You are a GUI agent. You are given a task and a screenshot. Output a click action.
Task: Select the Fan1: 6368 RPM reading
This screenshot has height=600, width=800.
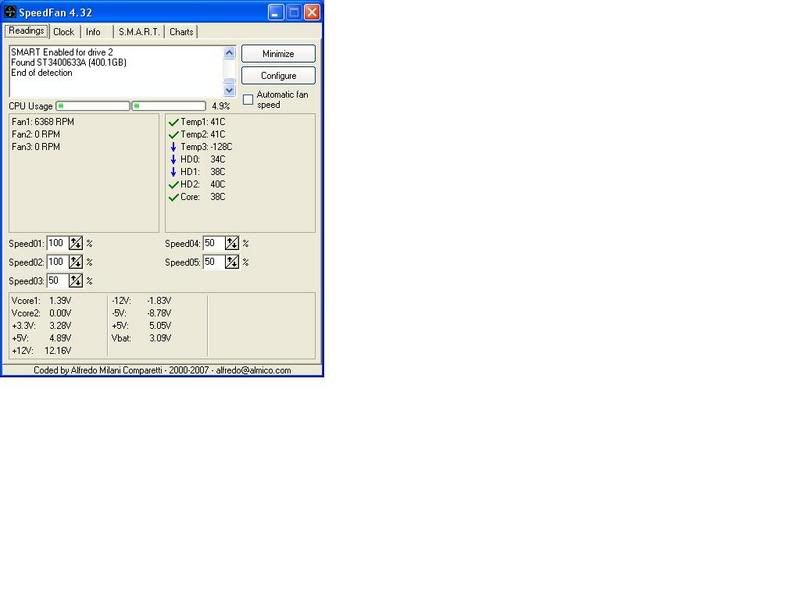(x=43, y=122)
